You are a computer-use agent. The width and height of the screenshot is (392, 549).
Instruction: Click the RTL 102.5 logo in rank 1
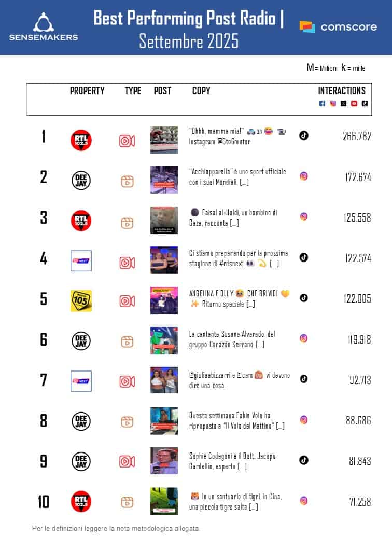click(x=81, y=140)
